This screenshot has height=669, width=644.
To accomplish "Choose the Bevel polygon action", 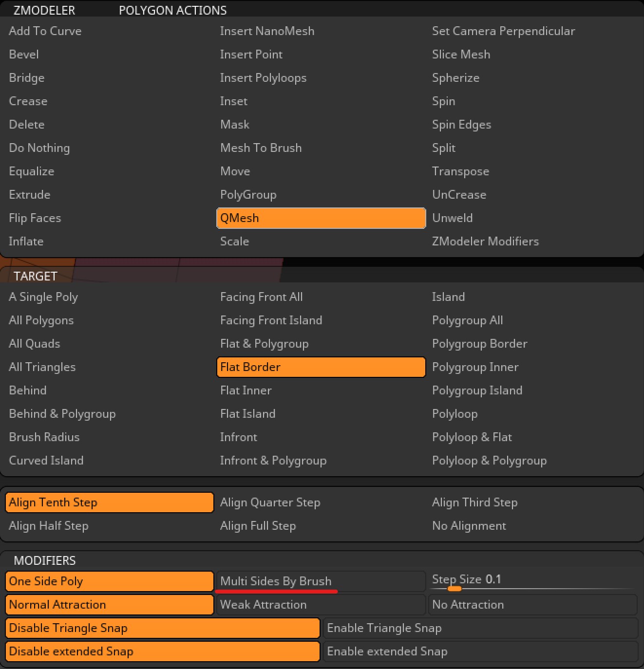I will (x=24, y=54).
